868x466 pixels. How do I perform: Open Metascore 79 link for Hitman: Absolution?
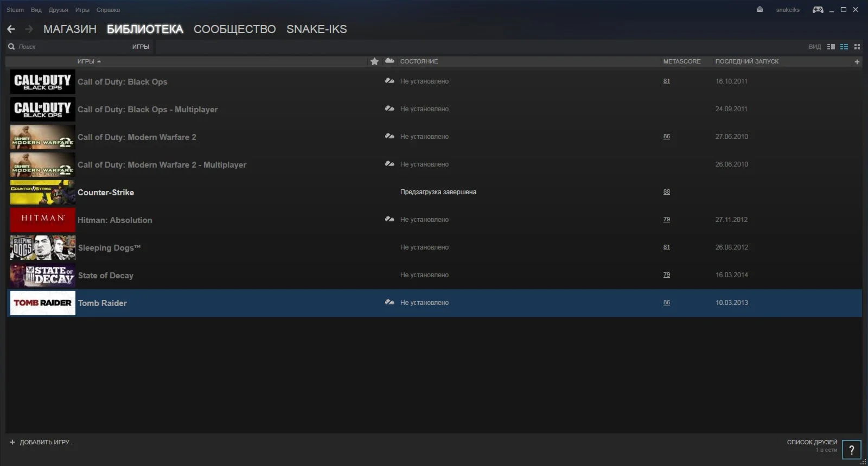click(x=667, y=220)
